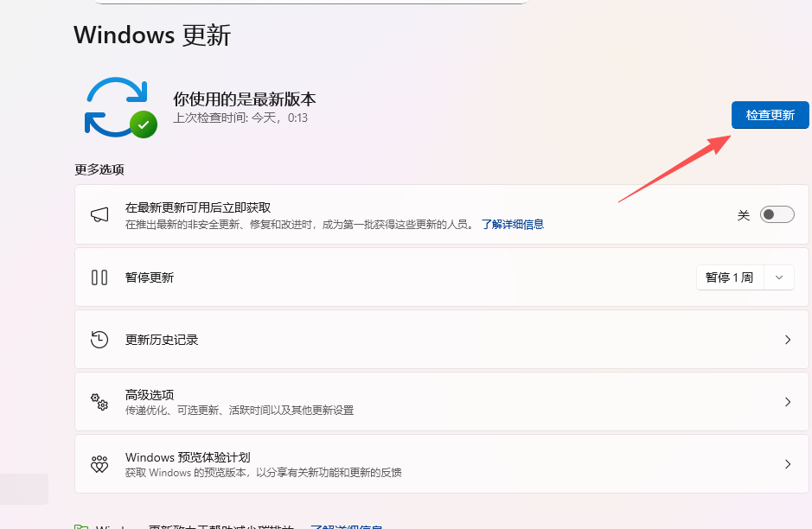This screenshot has height=529, width=812.
Task: Click the Windows Update sync status icon
Action: (117, 107)
